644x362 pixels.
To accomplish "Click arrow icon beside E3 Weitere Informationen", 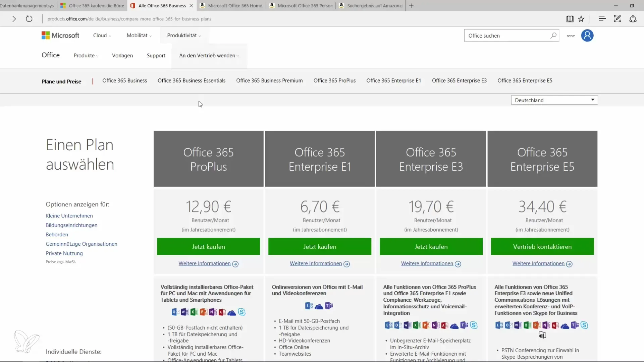I will coord(458,264).
